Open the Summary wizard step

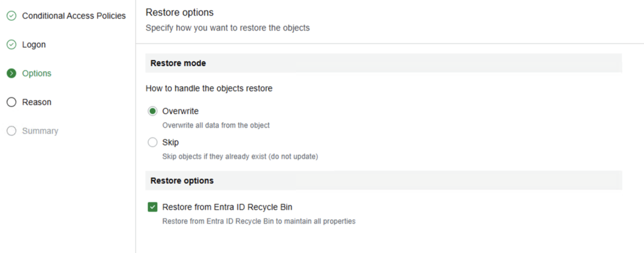click(40, 131)
